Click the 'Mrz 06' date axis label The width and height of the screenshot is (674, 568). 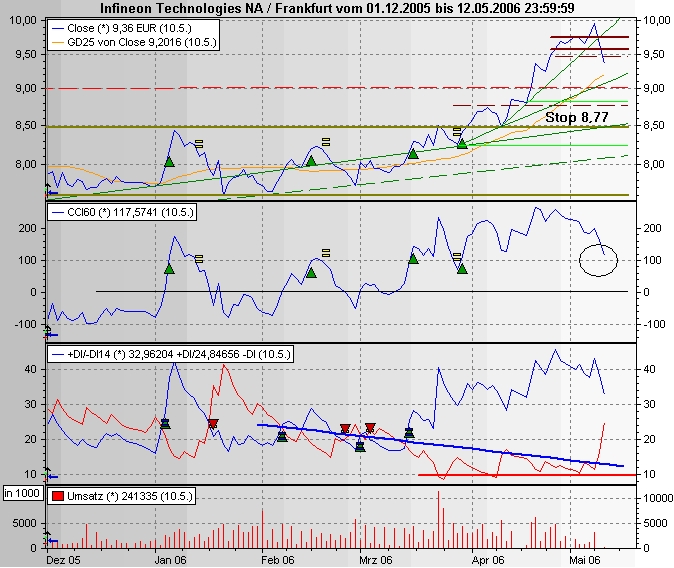click(376, 560)
